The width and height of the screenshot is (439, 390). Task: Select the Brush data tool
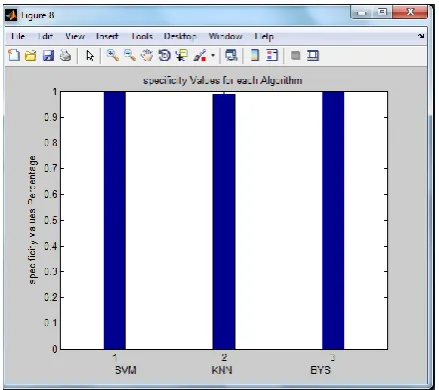[200, 55]
